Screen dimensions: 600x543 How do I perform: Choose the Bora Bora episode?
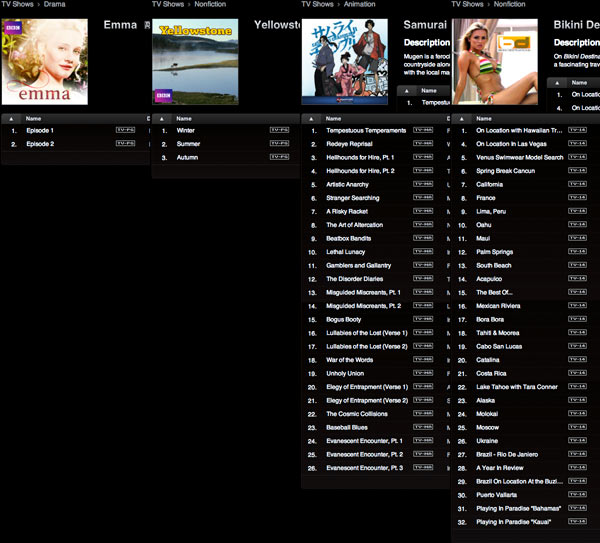493,319
